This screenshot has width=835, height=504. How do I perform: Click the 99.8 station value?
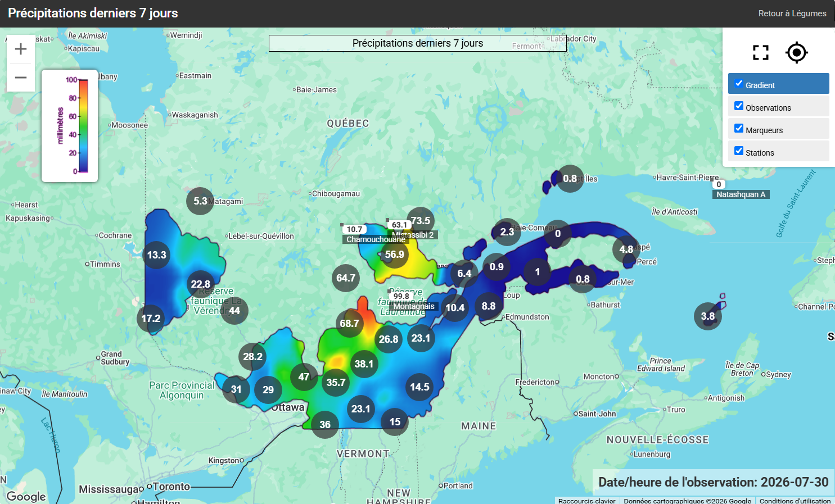(401, 296)
